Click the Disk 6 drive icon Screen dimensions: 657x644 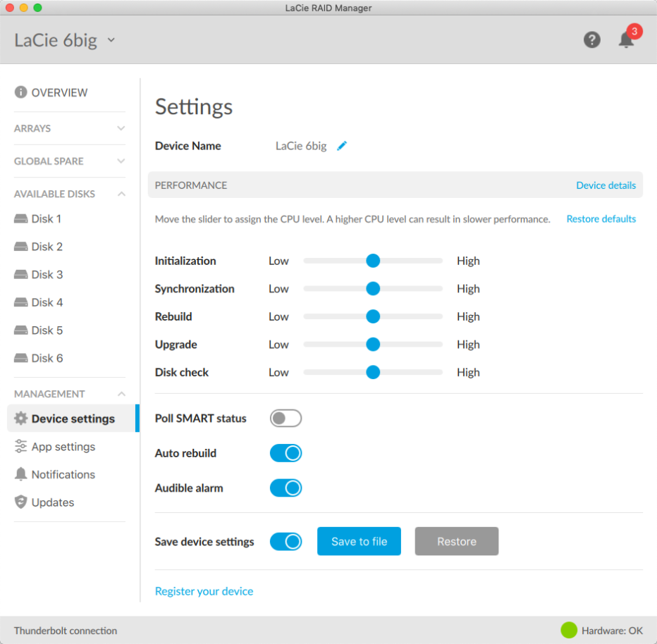click(x=20, y=358)
